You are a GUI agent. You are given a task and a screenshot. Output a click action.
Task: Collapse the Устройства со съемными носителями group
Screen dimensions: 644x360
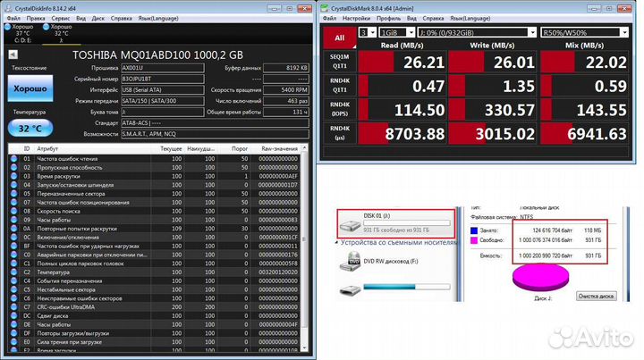337,243
